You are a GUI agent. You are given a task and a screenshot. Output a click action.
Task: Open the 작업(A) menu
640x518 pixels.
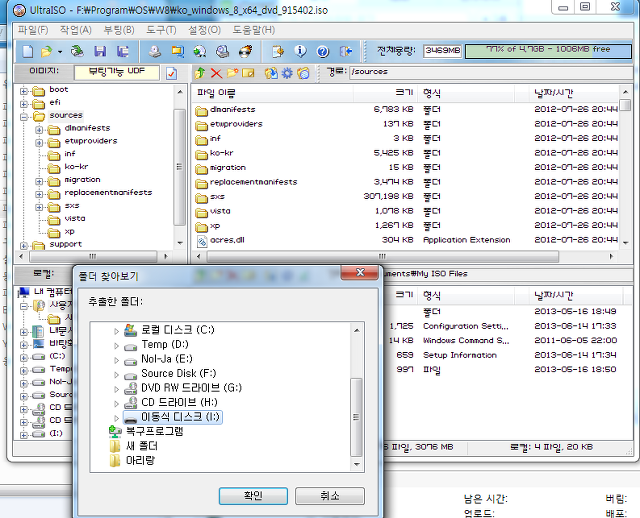[76, 30]
